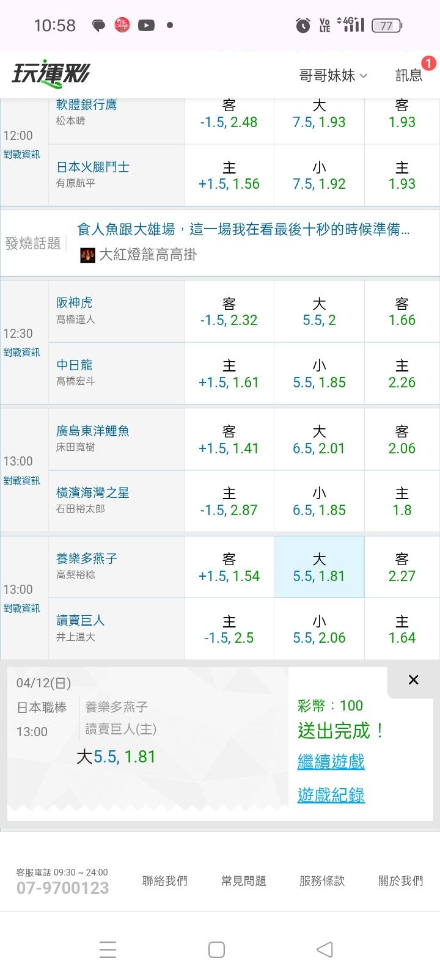The height and width of the screenshot is (980, 440).
Task: Tap the Android back navigation icon
Action: point(324,949)
